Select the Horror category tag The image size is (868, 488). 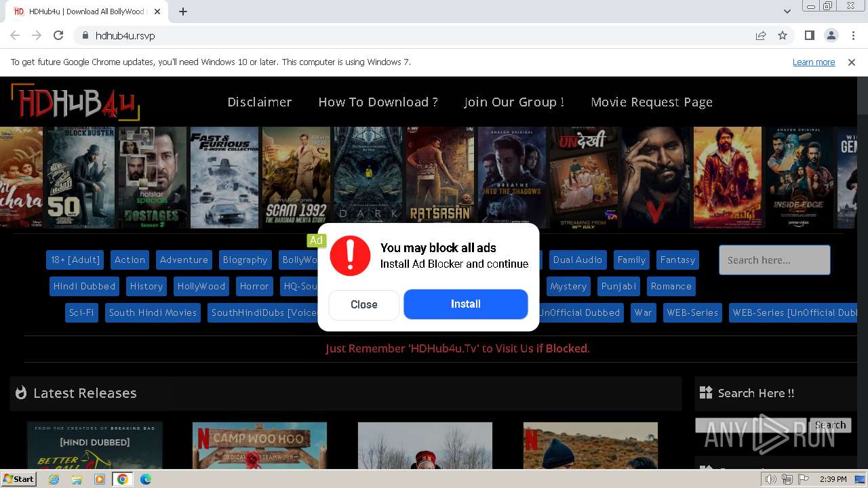point(254,286)
